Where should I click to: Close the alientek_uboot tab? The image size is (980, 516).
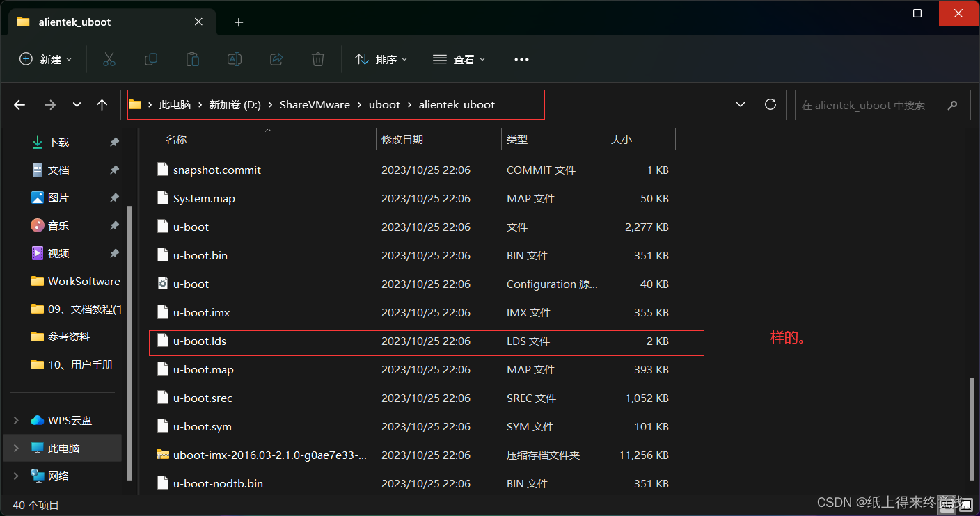pos(198,22)
